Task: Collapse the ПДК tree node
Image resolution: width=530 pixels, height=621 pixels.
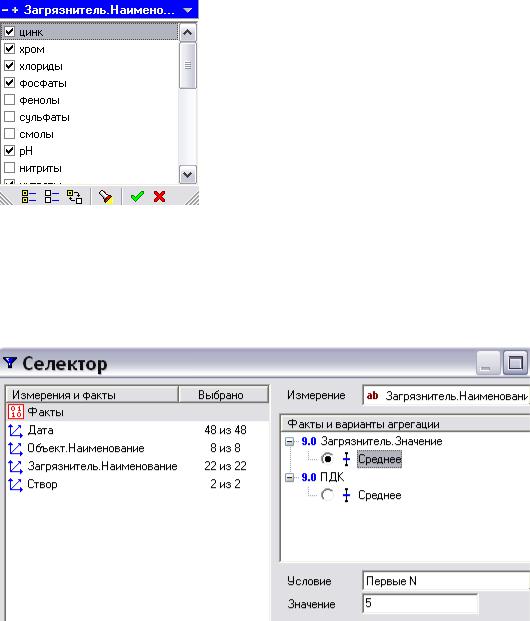Action: click(x=290, y=477)
